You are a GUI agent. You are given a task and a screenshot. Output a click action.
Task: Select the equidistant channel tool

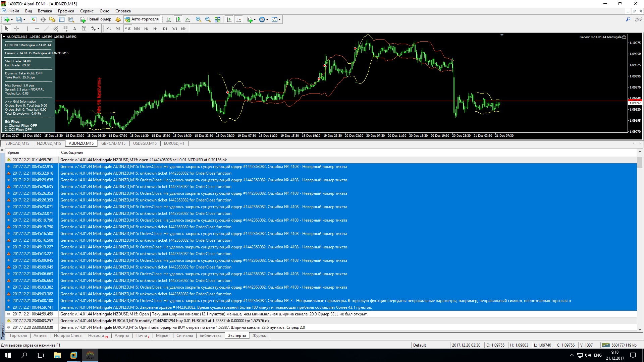click(x=56, y=28)
